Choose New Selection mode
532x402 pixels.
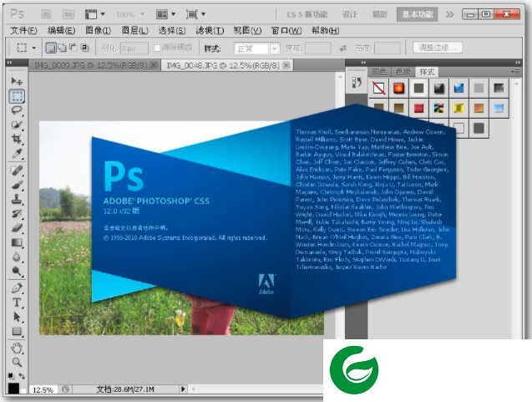[51, 48]
